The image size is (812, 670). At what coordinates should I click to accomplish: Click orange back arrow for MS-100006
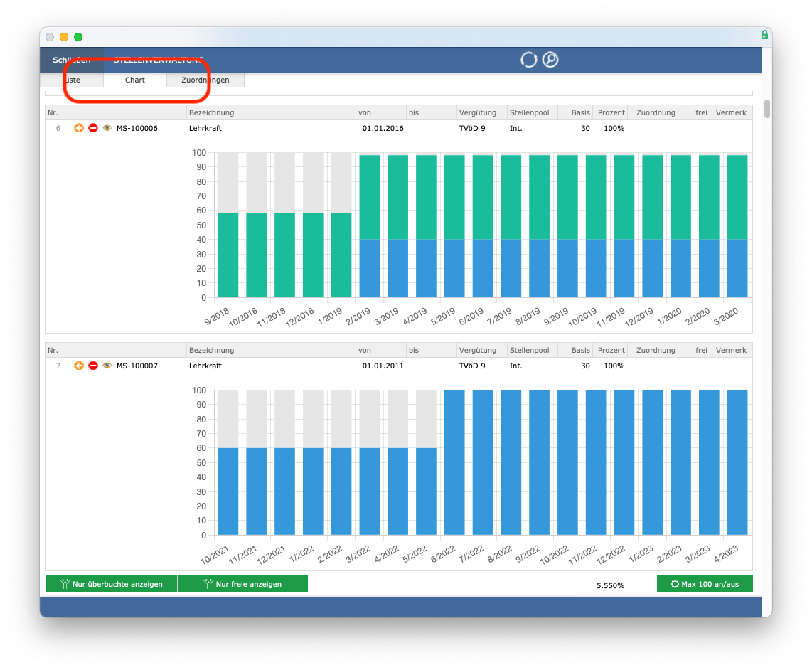79,128
